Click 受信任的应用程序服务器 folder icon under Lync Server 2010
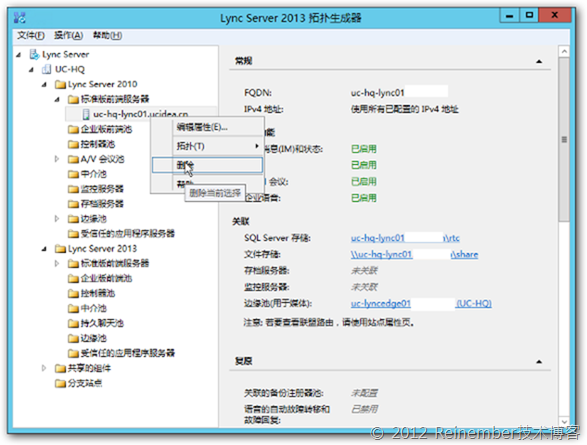587x445 pixels. pos(73,234)
